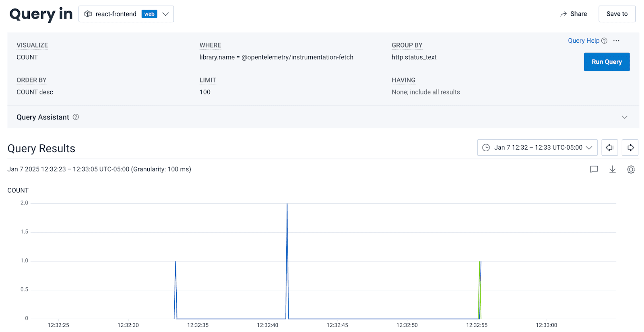
Task: Edit the WHERE library.name filter clause
Action: pos(276,57)
